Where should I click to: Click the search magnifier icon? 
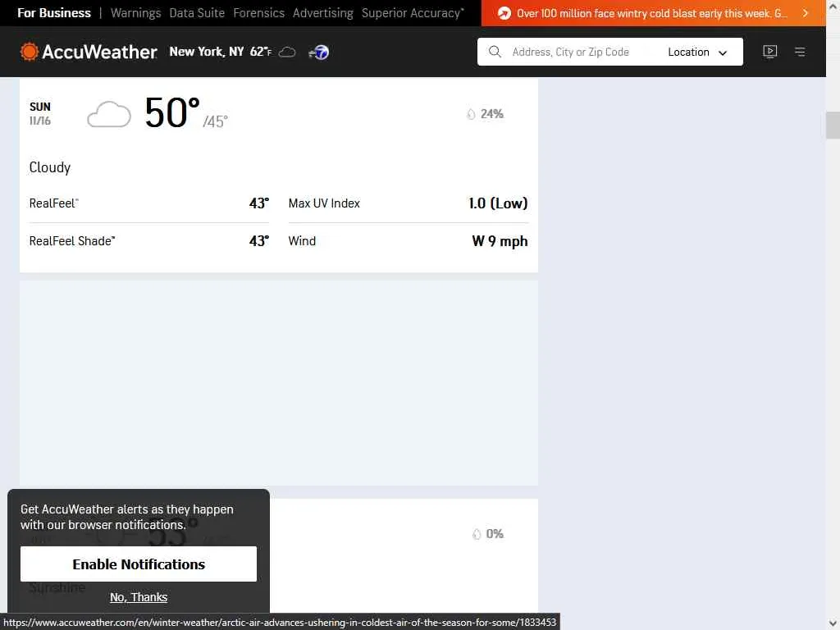[x=495, y=52]
